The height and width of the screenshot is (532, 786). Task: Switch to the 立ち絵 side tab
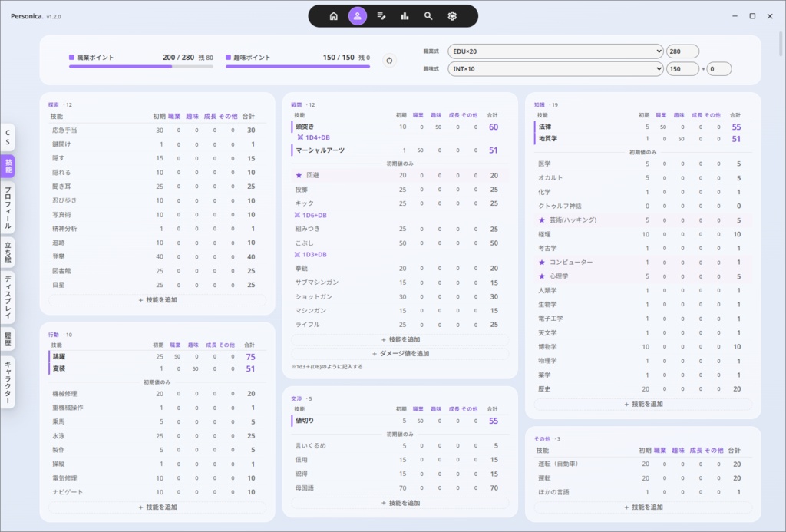point(8,253)
